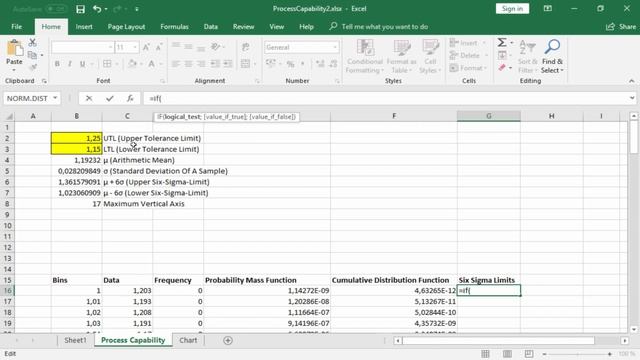The width and height of the screenshot is (640, 360).
Task: Click the Copy icon in Clipboard group
Action: coord(32,55)
